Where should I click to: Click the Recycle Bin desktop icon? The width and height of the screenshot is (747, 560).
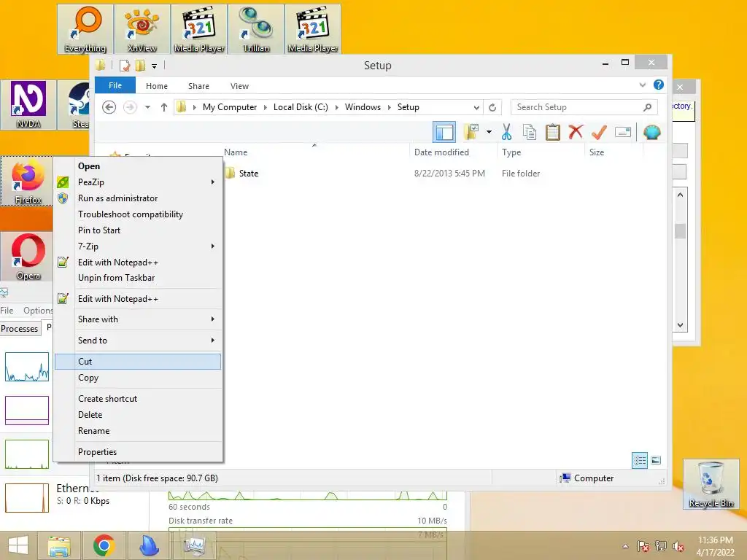[x=711, y=484]
